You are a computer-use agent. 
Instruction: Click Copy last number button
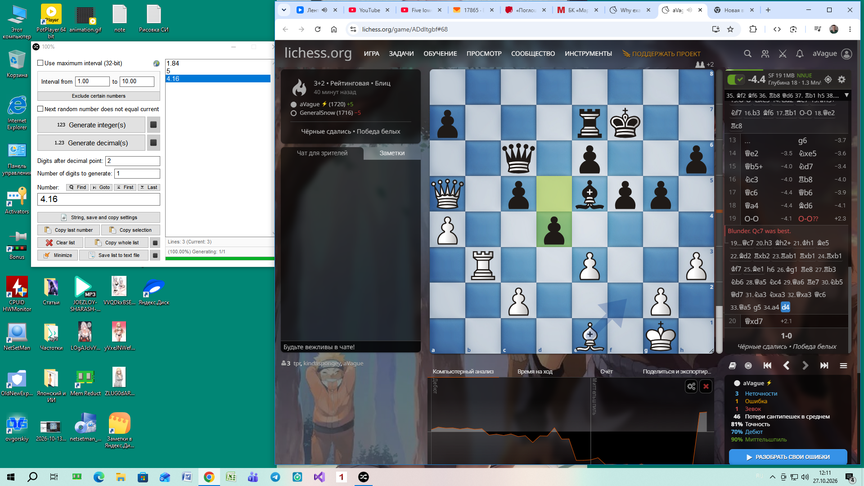click(68, 230)
